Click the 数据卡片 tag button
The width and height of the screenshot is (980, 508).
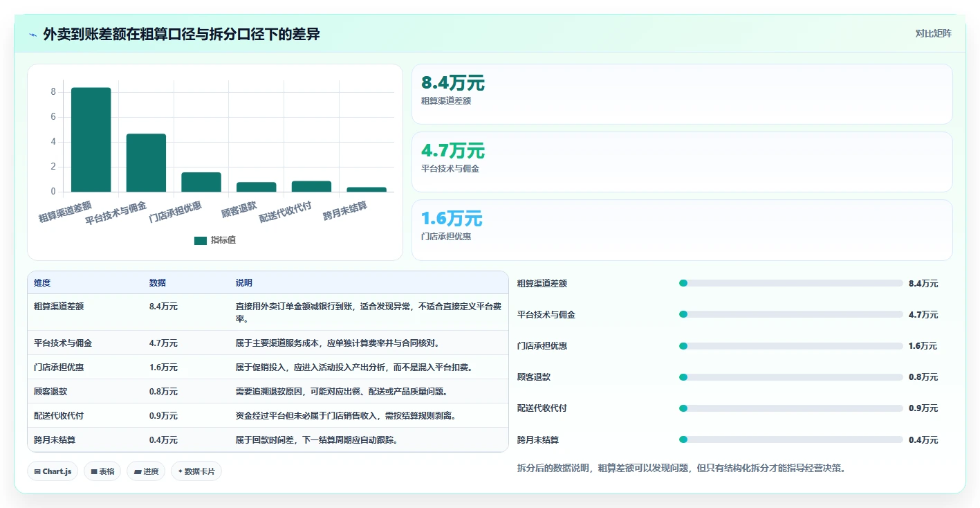tap(196, 471)
